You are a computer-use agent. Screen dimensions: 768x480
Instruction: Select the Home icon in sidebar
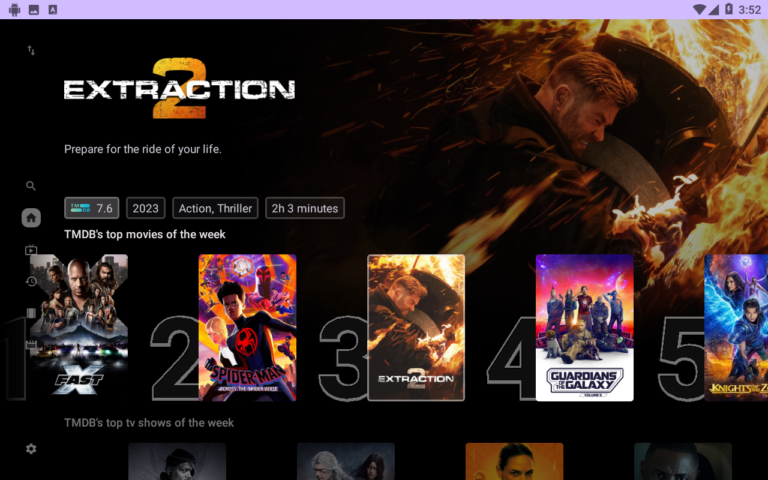pos(31,218)
